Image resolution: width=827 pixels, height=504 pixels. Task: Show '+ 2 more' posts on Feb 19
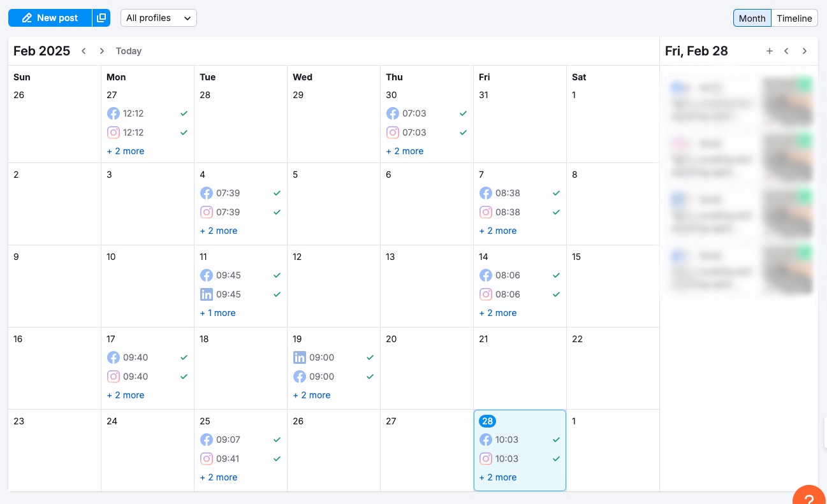coord(312,395)
